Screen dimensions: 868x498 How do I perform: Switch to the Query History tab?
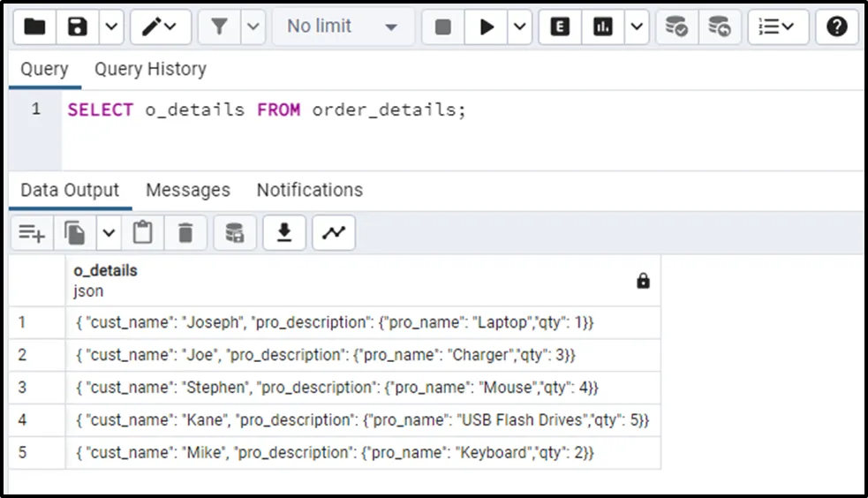pyautogui.click(x=150, y=69)
